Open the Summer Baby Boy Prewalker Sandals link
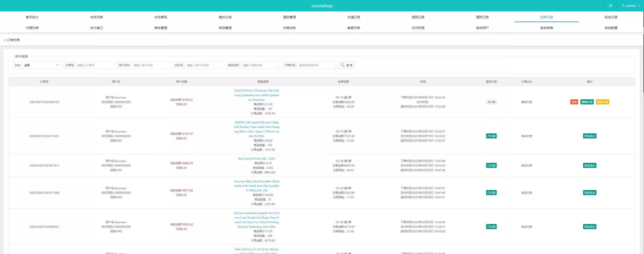The width and height of the screenshot is (644, 254). pos(257,186)
